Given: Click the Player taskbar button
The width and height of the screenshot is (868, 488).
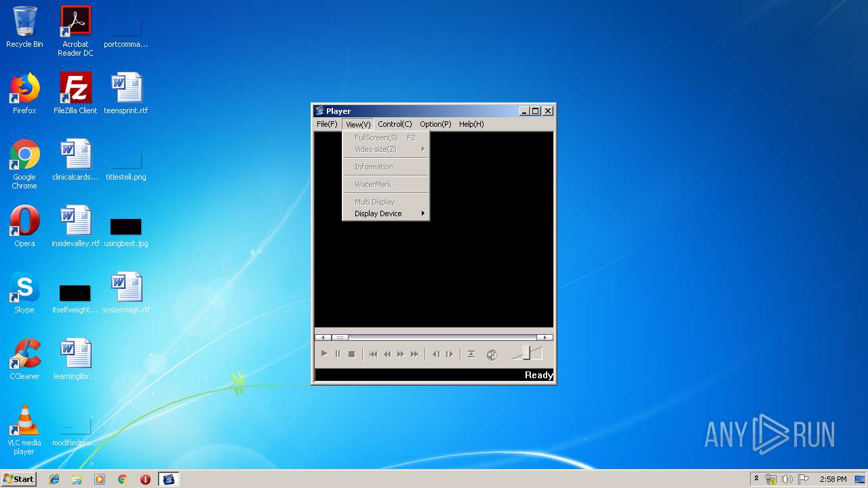Looking at the screenshot, I should tap(168, 479).
